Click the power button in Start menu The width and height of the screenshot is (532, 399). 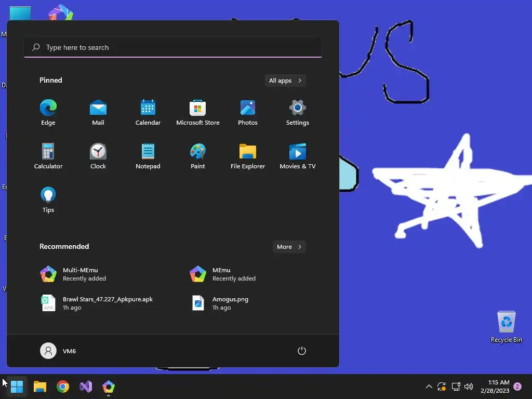click(x=302, y=351)
